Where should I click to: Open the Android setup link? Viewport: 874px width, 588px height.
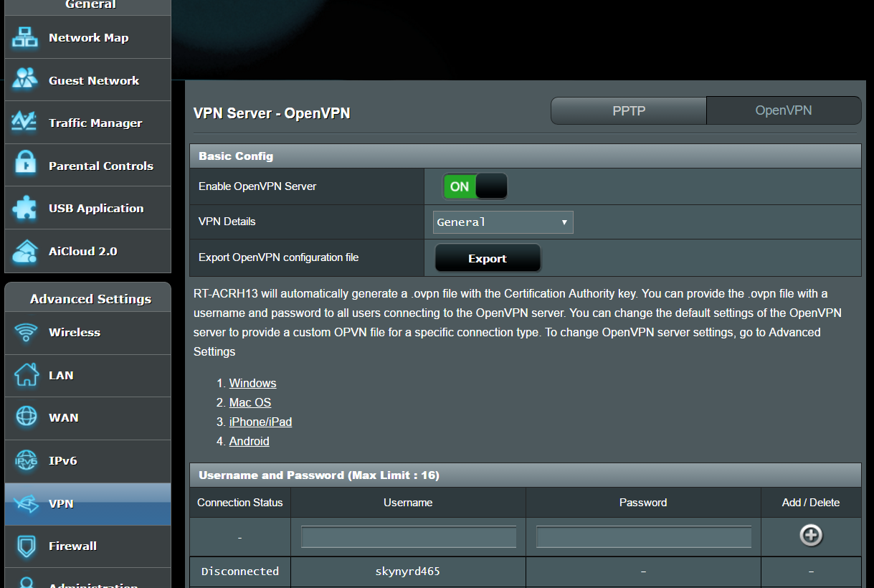(x=249, y=441)
